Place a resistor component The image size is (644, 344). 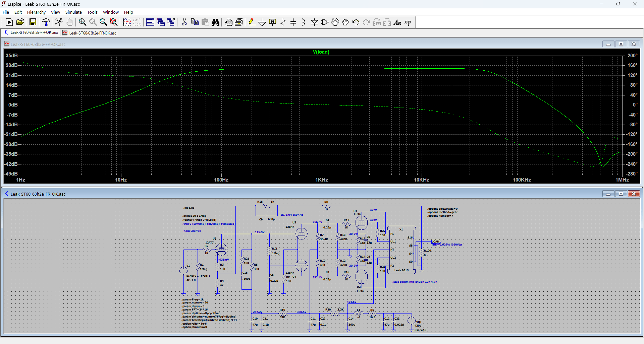click(x=283, y=22)
